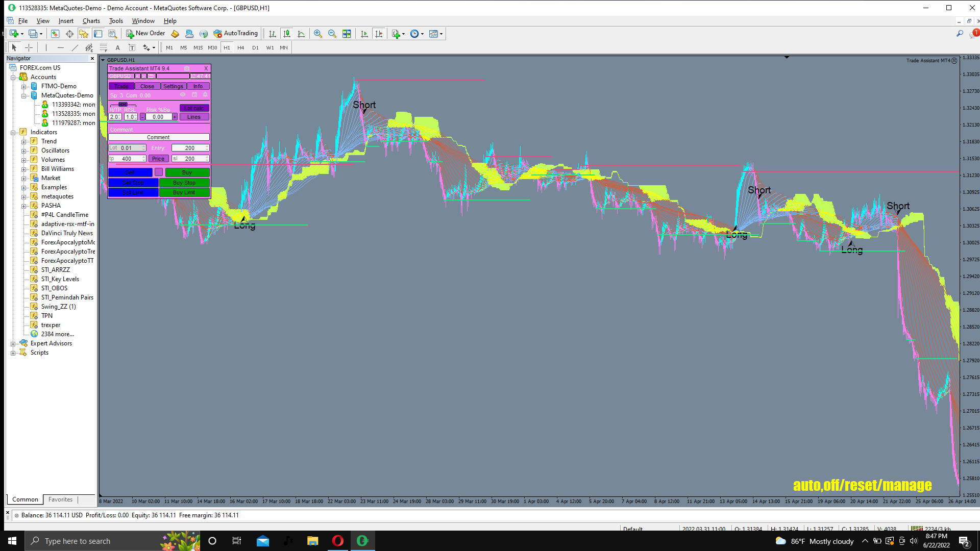Expand the Trend indicators folder
Image resolution: width=980 pixels, height=551 pixels.
pyautogui.click(x=23, y=141)
